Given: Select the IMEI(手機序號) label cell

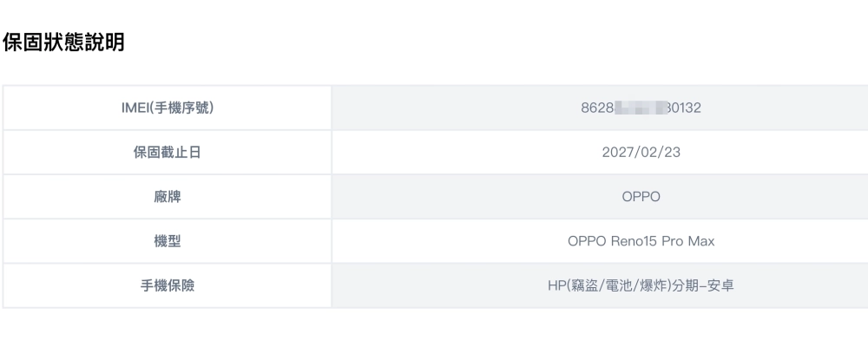Looking at the screenshot, I should 168,108.
